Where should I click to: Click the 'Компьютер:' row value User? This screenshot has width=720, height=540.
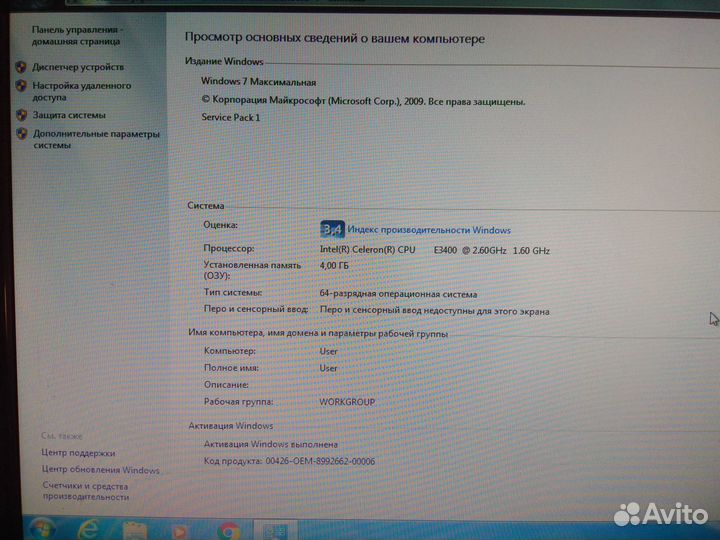click(328, 351)
